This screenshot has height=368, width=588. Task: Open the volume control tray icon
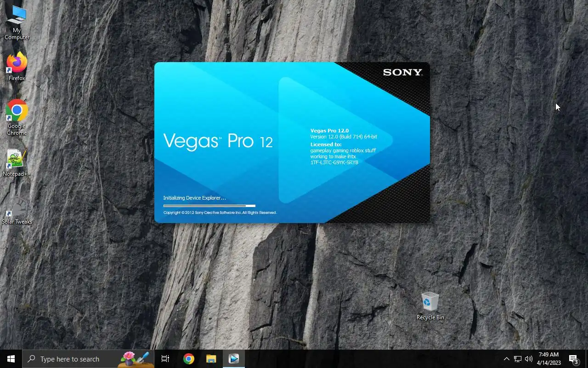coord(529,359)
